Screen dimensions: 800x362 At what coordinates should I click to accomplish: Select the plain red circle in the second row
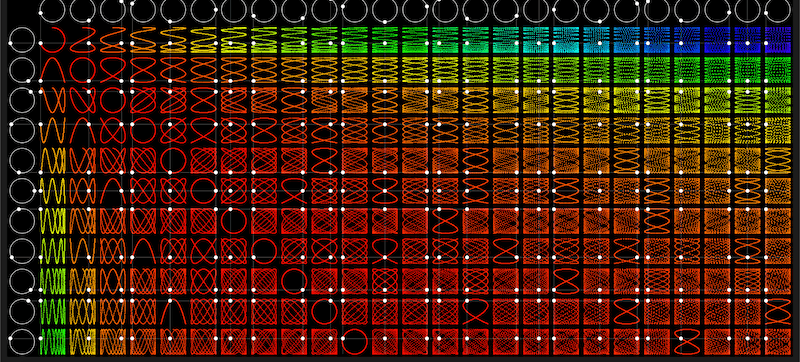tap(83, 70)
